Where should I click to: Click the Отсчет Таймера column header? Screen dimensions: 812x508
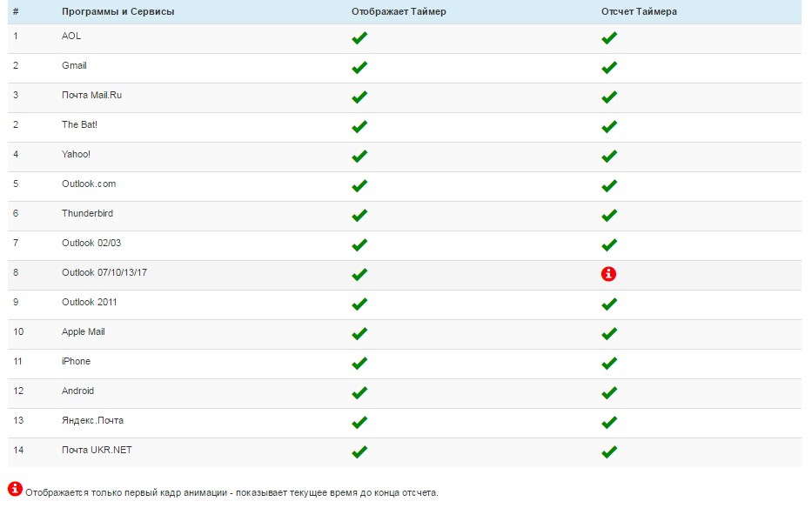639,11
